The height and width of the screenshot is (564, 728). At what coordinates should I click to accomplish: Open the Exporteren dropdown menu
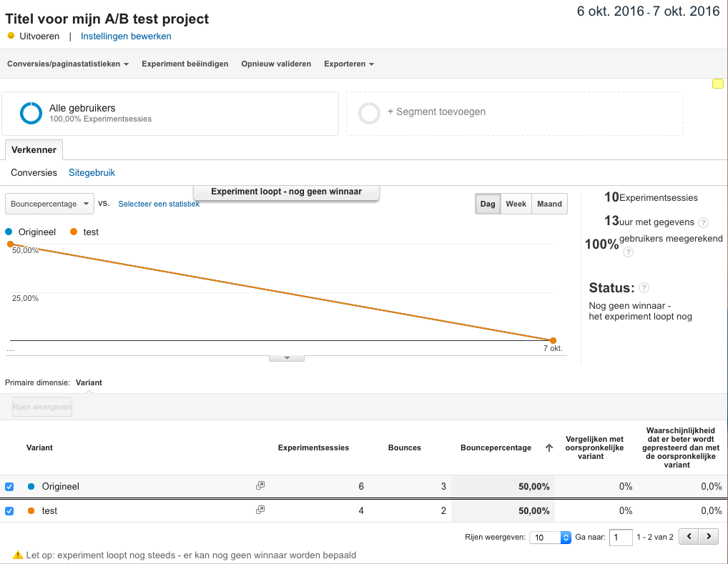349,64
